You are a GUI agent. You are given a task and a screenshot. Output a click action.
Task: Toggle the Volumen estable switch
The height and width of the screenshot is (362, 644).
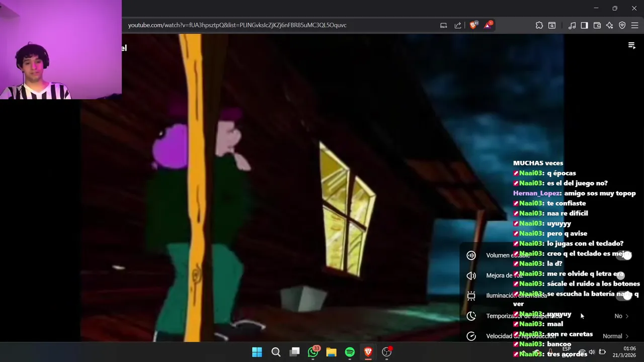pos(624,255)
